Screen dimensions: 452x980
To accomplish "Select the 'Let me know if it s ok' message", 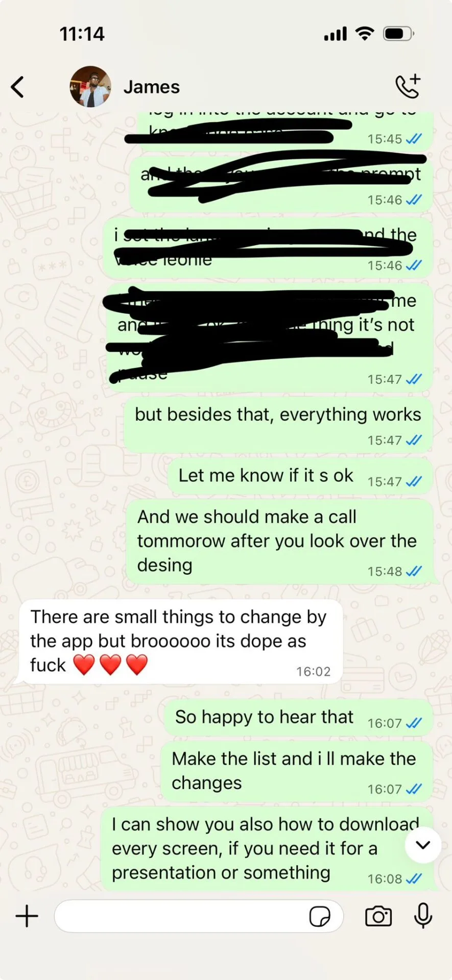I will (x=300, y=476).
